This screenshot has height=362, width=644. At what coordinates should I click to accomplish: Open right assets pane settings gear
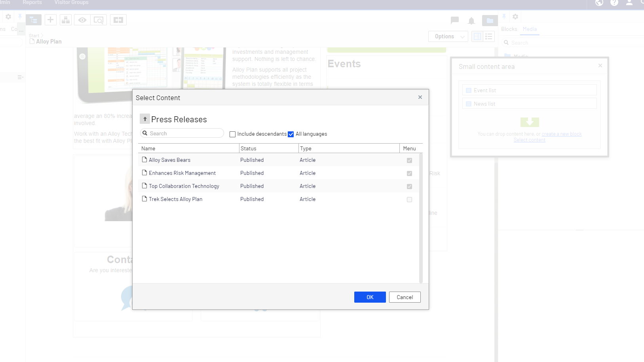coord(515,17)
